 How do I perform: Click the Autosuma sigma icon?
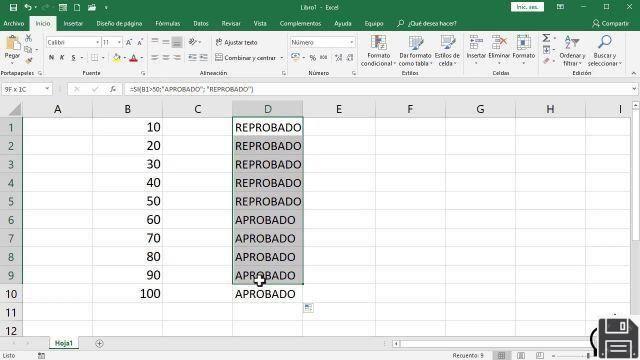point(546,38)
